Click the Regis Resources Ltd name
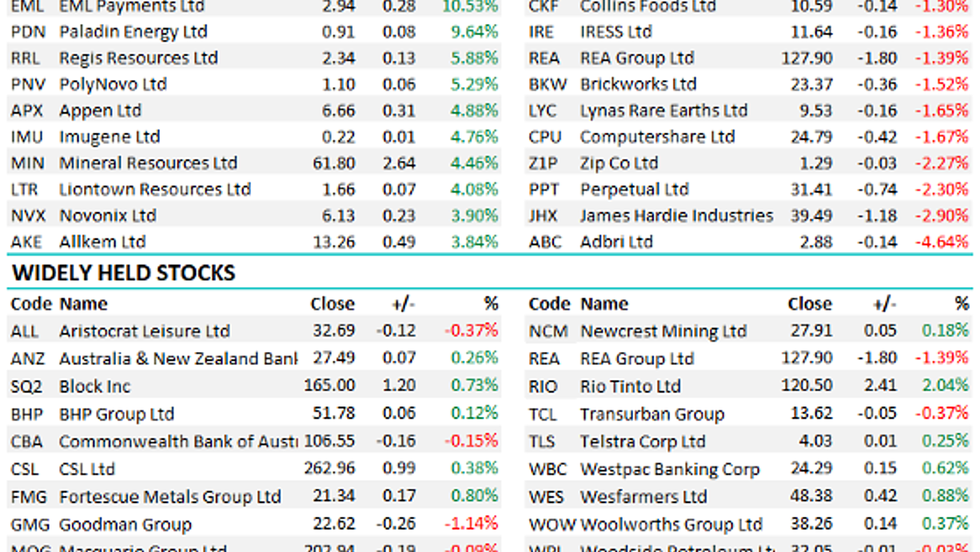 pos(138,58)
